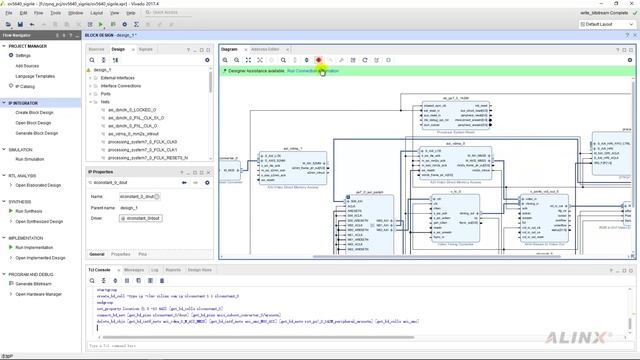Viewport: 640px width, 360px height.
Task: Collapse the IP INTEGRATOR section
Action: (x=4, y=103)
